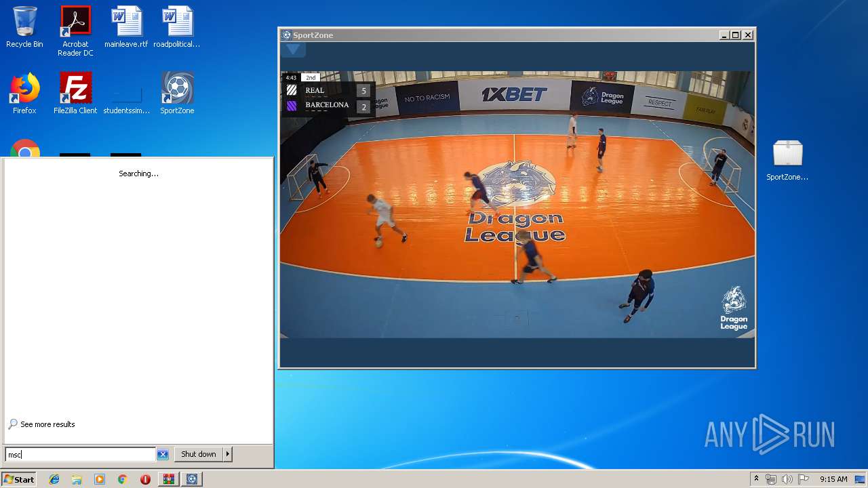Select the roadpolitical document icon

177,27
